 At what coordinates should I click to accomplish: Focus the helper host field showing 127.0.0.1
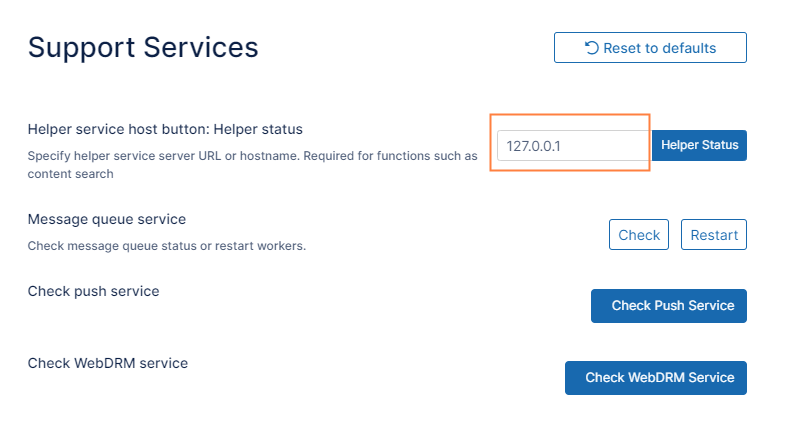tap(572, 145)
